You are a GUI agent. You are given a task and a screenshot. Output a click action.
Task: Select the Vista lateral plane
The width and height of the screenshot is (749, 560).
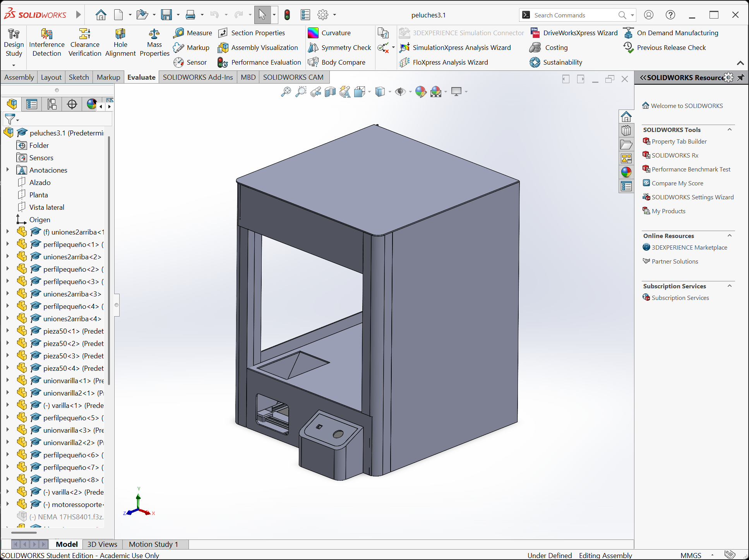coord(46,207)
